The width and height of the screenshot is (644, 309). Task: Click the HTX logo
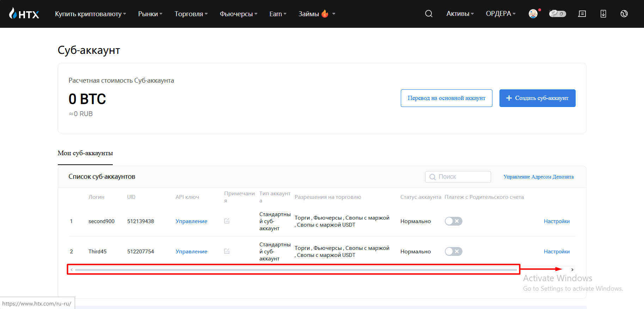24,14
